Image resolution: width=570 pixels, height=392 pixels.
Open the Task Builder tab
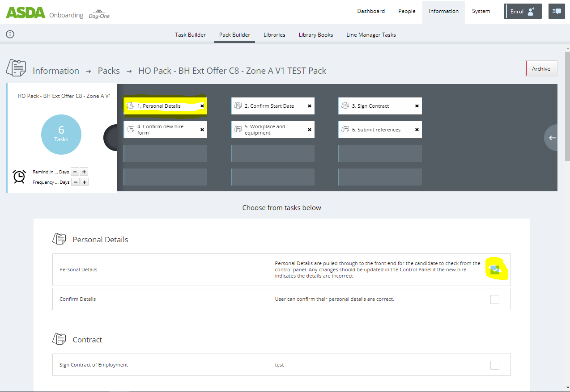click(190, 35)
